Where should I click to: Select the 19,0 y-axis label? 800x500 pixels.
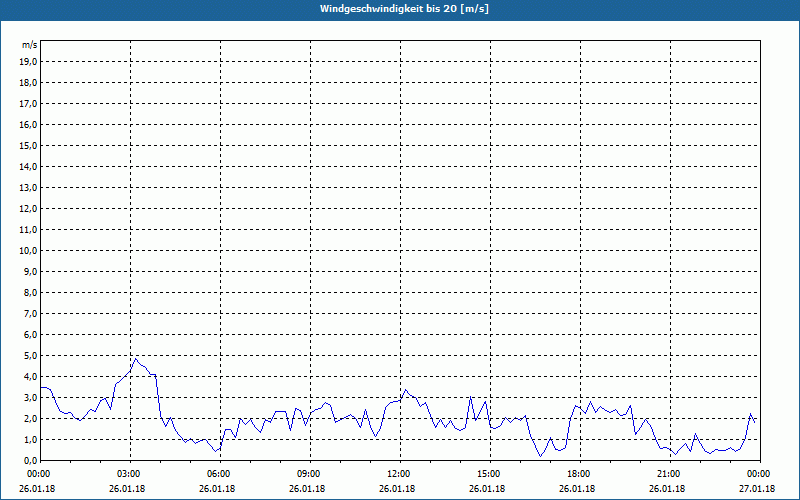[29, 62]
